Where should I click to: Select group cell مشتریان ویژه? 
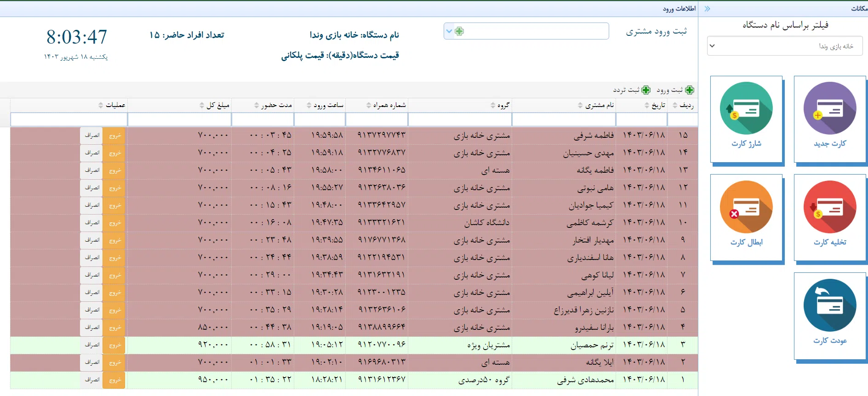pyautogui.click(x=488, y=345)
